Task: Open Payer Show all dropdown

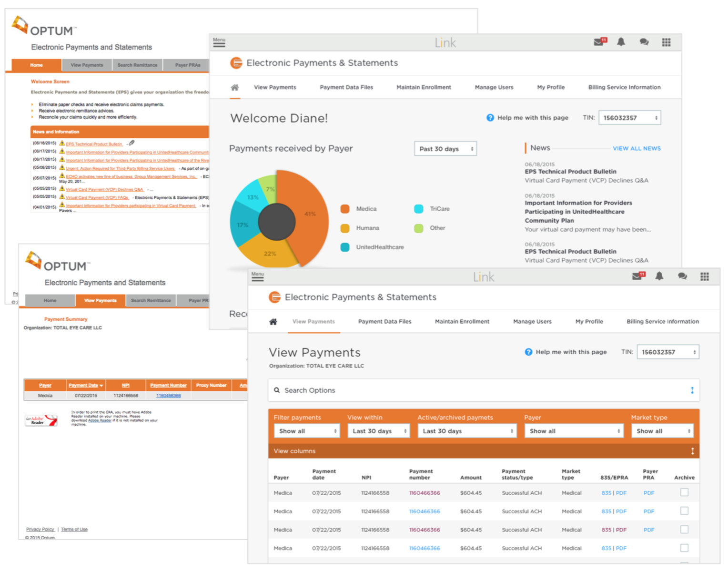Action: coord(574,431)
